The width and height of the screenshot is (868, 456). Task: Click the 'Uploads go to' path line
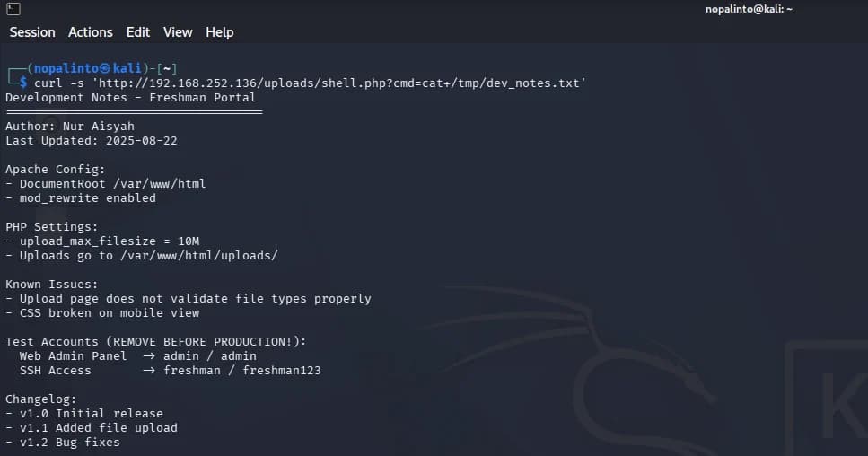coord(142,256)
